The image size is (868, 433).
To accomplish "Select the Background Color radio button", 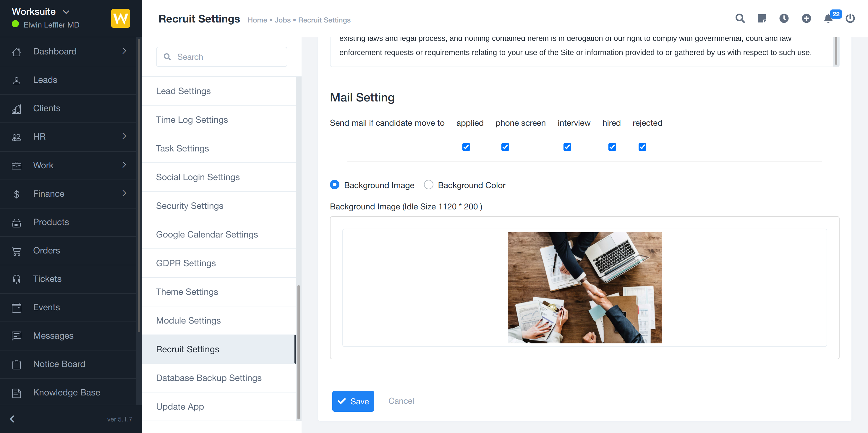I will 428,185.
